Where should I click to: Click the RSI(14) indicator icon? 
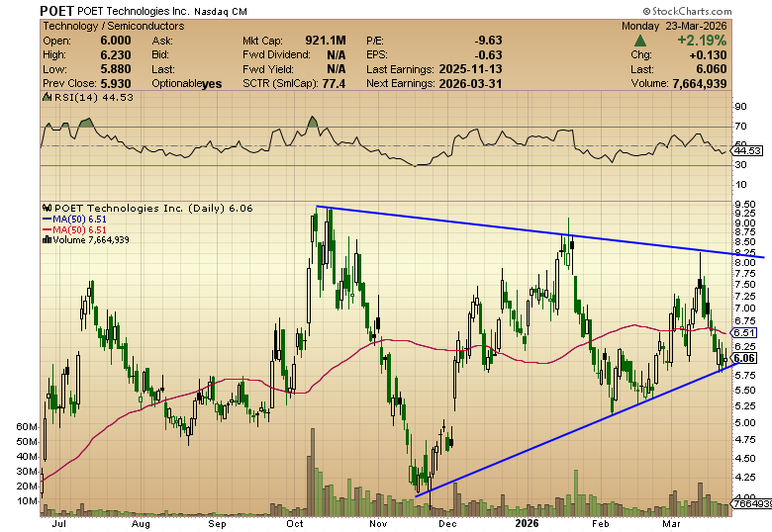pos(48,97)
